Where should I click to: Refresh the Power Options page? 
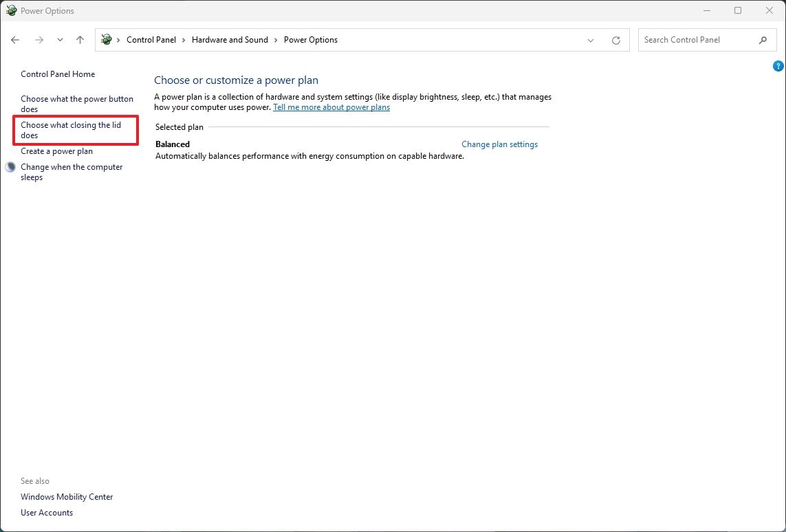coord(615,40)
